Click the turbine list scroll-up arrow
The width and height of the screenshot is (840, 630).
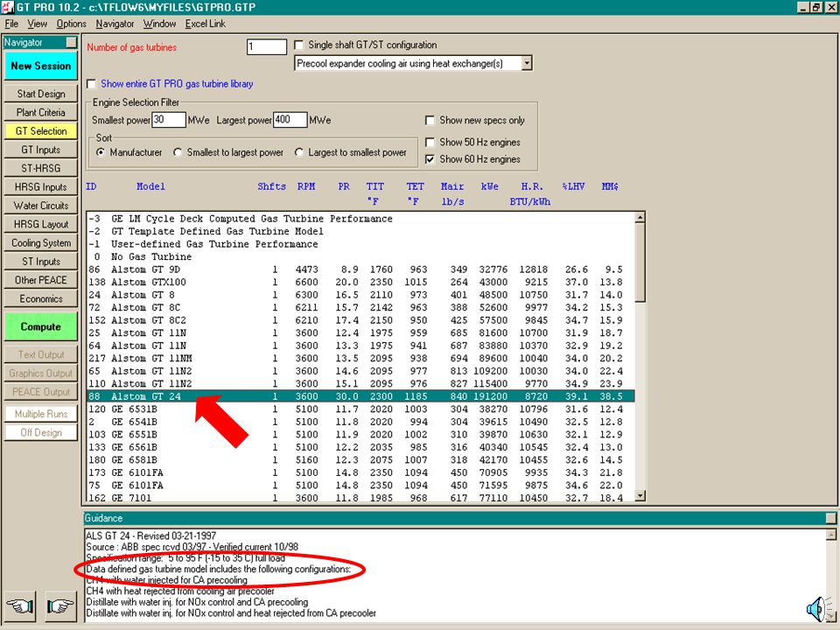pyautogui.click(x=640, y=218)
